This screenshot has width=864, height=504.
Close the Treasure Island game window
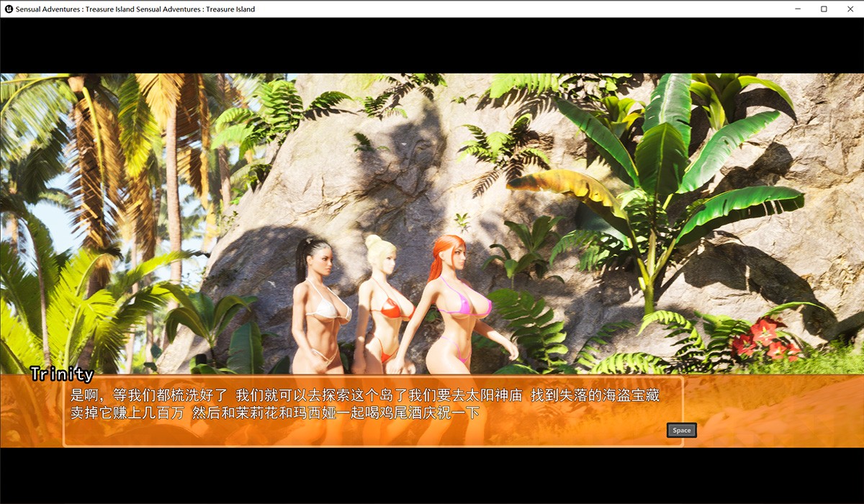tap(849, 9)
